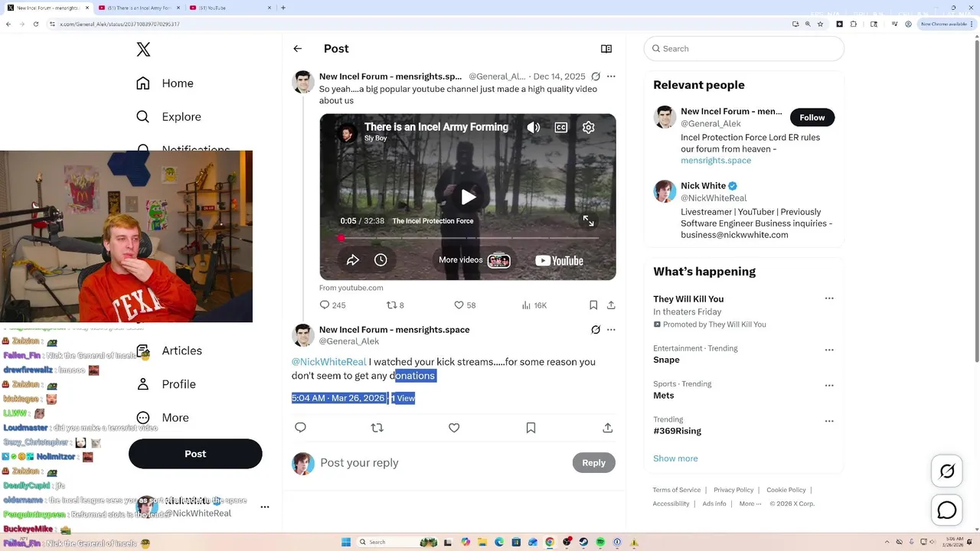This screenshot has width=980, height=551.
Task: Share the video using arrow icon
Action: click(353, 260)
